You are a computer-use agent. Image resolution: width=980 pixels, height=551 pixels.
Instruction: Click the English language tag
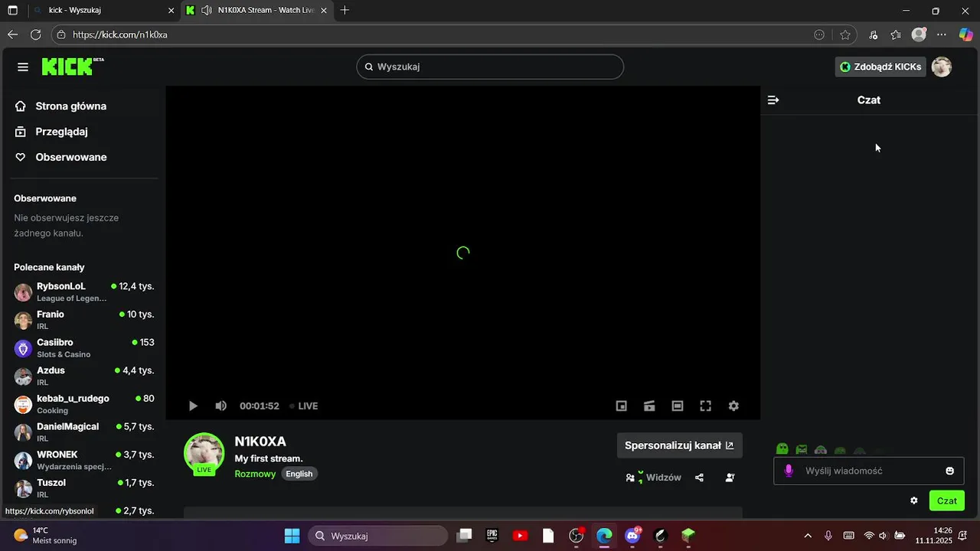[x=299, y=474]
